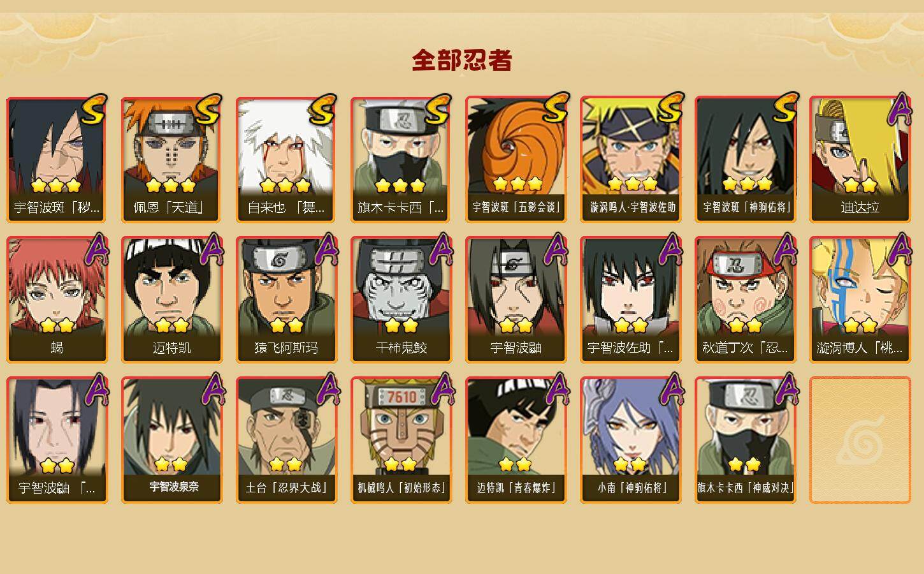Open the 宇智波泉奈 ninja card
Screen dimensions: 924x574
coord(172,440)
